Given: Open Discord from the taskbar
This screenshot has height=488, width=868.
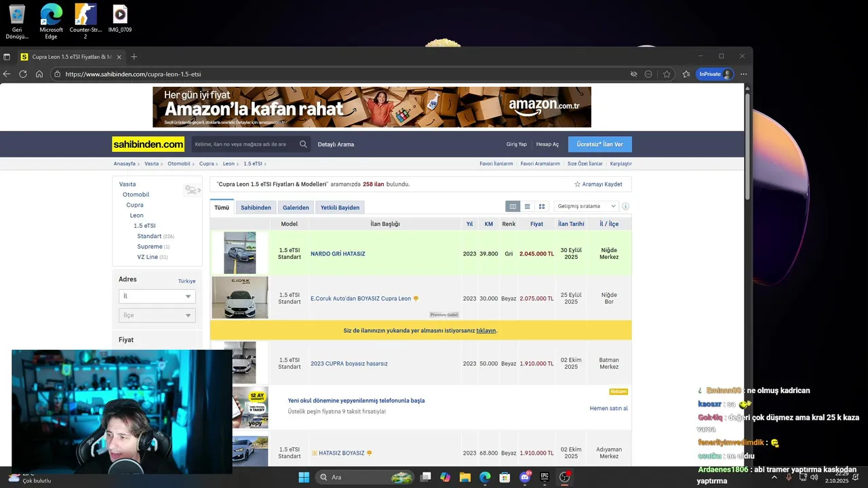Looking at the screenshot, I should click(525, 477).
